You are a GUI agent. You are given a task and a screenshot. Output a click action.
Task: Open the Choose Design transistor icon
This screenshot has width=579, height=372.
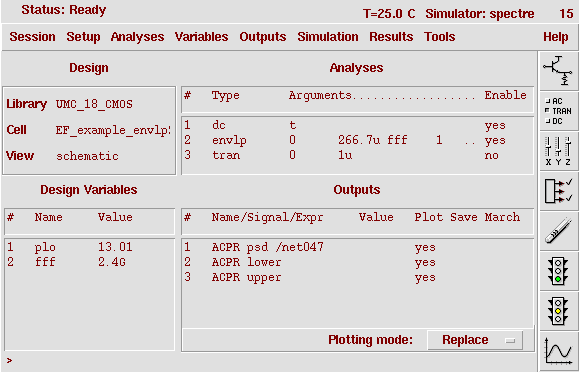558,71
